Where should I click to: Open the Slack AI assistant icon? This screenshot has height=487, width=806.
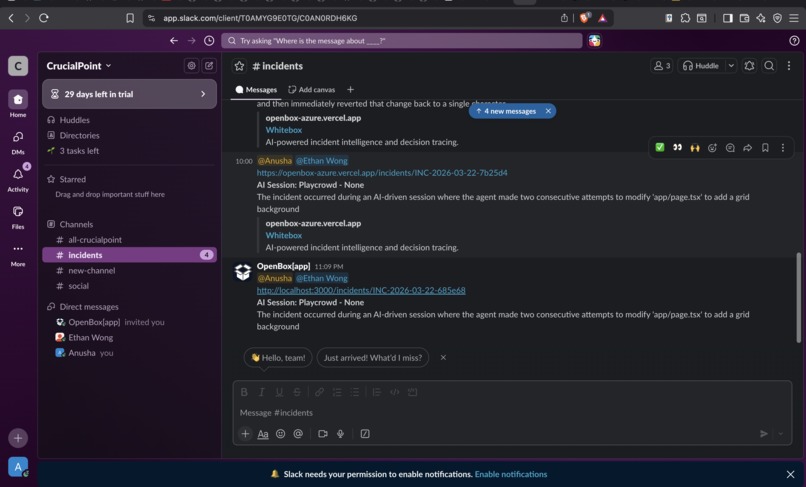[x=595, y=41]
